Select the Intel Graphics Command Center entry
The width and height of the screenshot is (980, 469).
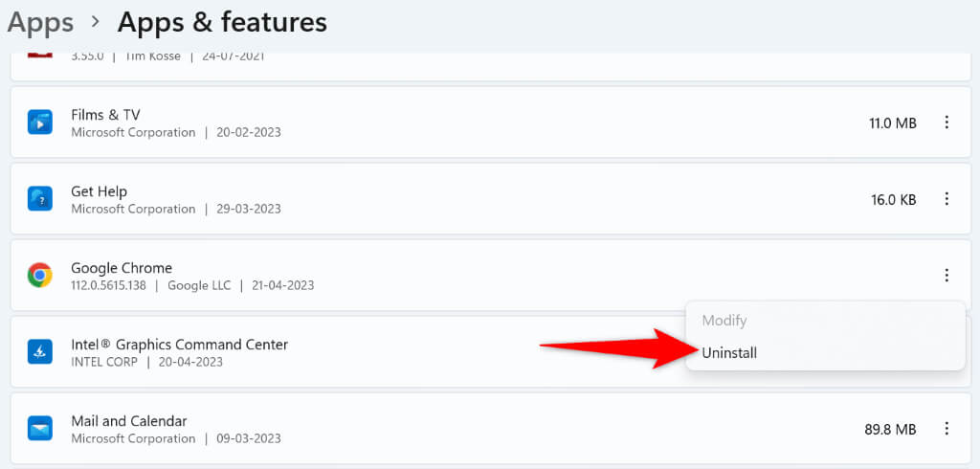[179, 345]
